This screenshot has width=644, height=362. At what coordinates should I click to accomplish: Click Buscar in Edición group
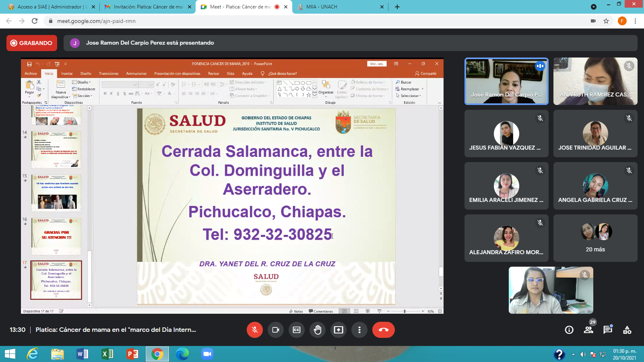tap(404, 82)
